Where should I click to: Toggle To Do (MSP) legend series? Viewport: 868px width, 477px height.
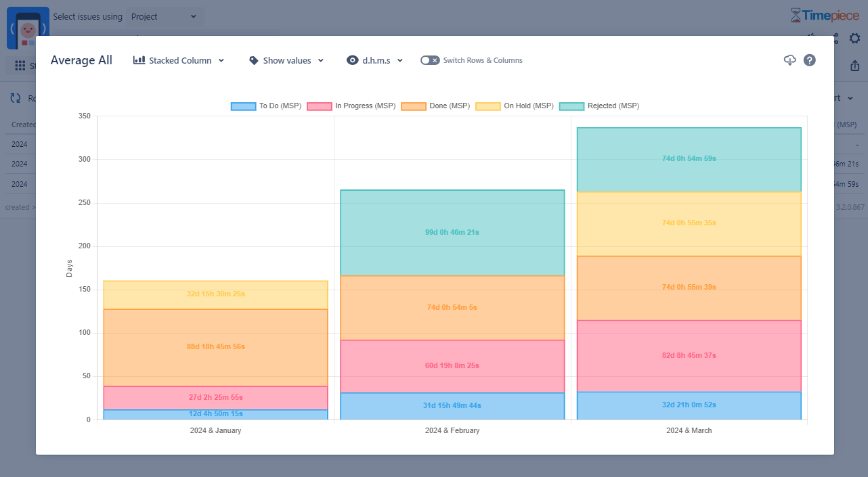[266, 106]
